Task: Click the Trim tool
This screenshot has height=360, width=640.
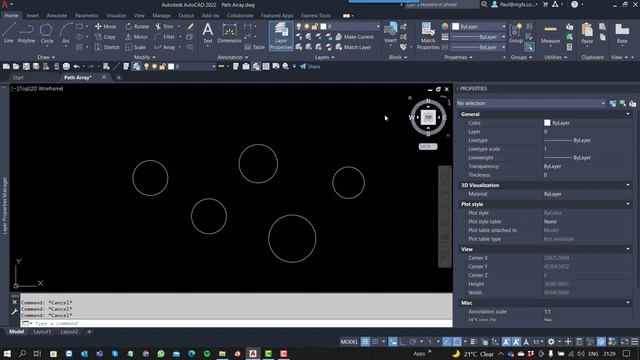Action: point(164,27)
